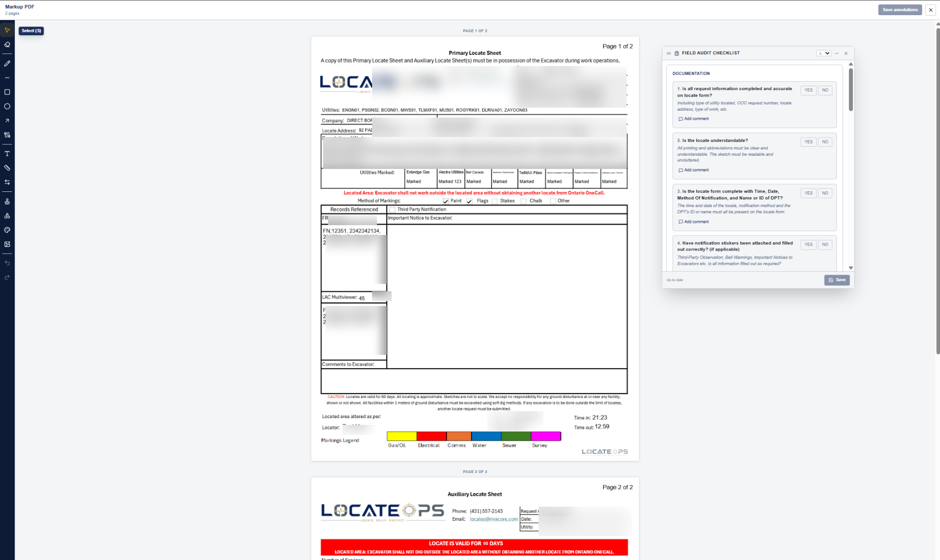Click the green Sewer legend swatch
Screen dimensions: 940x560
pyautogui.click(x=516, y=436)
